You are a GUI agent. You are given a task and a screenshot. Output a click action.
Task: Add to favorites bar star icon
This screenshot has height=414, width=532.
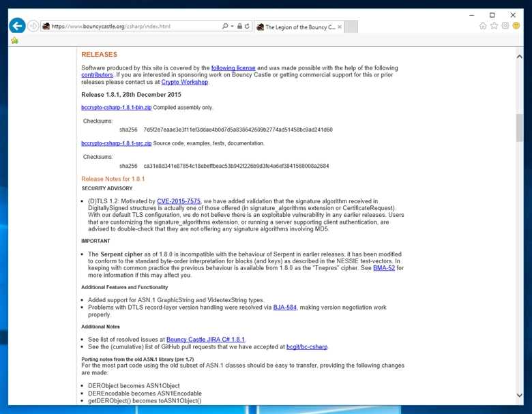click(x=14, y=41)
